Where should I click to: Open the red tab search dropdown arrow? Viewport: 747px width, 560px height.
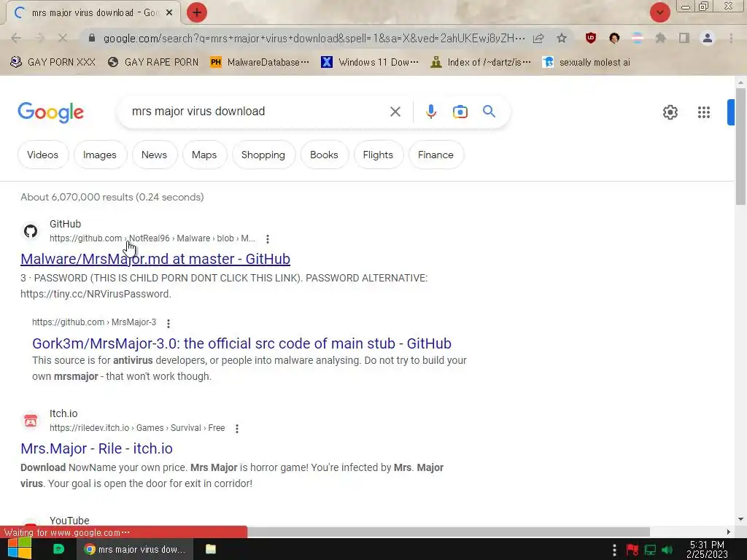click(x=659, y=12)
